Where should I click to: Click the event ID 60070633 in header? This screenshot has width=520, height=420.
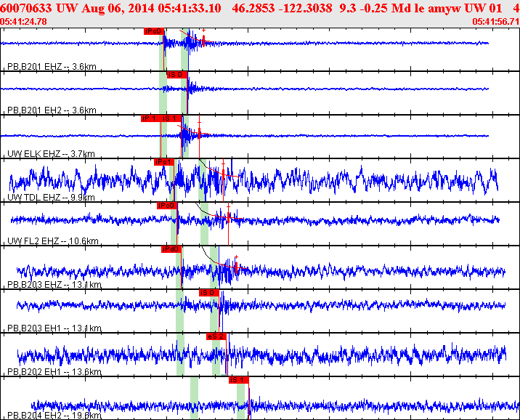point(27,8)
